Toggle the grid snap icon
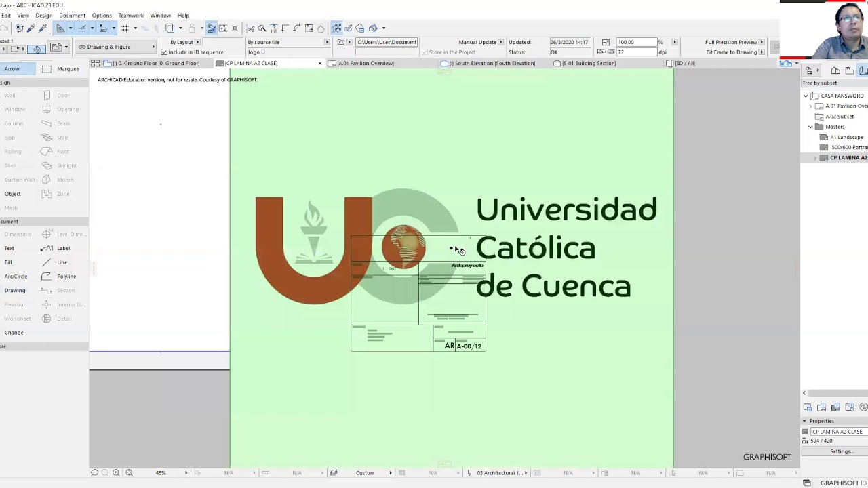This screenshot has width=868, height=488. [x=125, y=28]
